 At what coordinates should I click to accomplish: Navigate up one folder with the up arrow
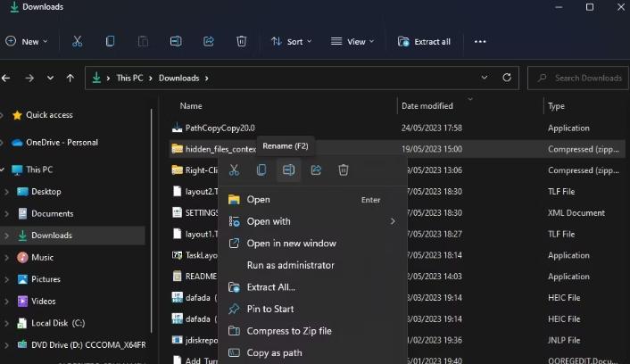(x=70, y=78)
